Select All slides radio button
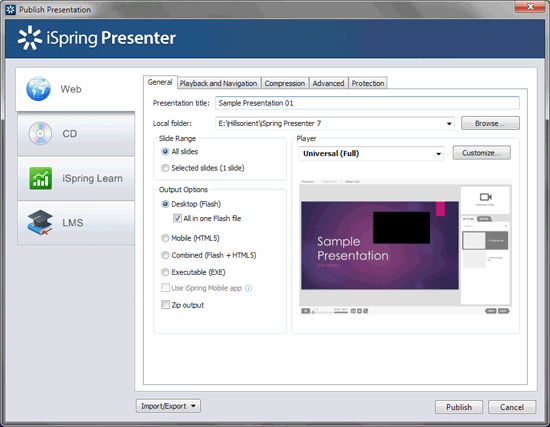Image resolution: width=550 pixels, height=427 pixels. (165, 152)
